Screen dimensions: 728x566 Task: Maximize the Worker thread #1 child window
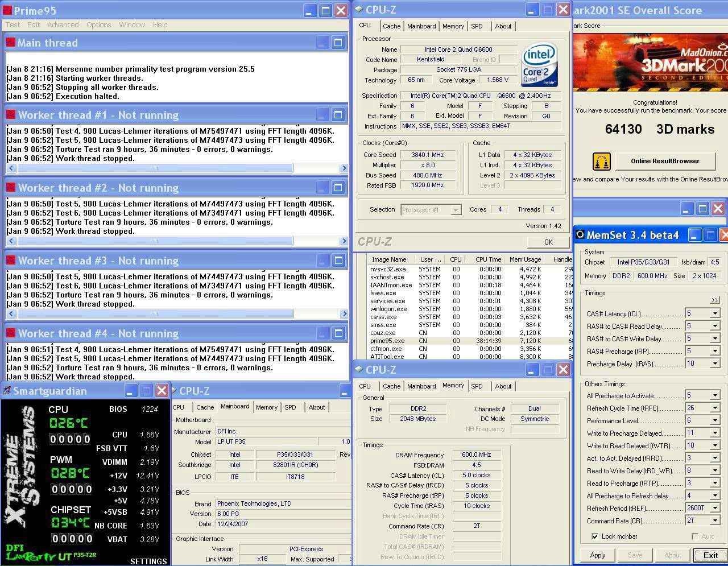338,114
